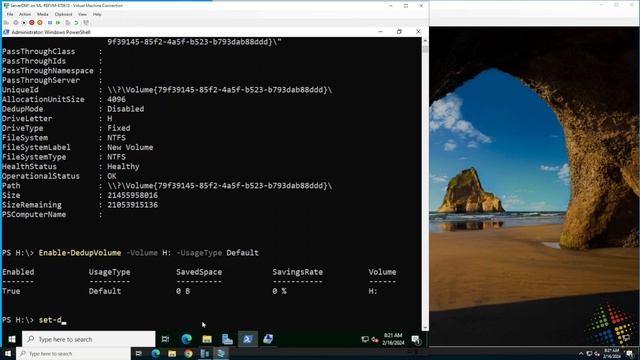This screenshot has width=640, height=360.
Task: Click the "OK" OperationalStatus value
Action: (111, 176)
